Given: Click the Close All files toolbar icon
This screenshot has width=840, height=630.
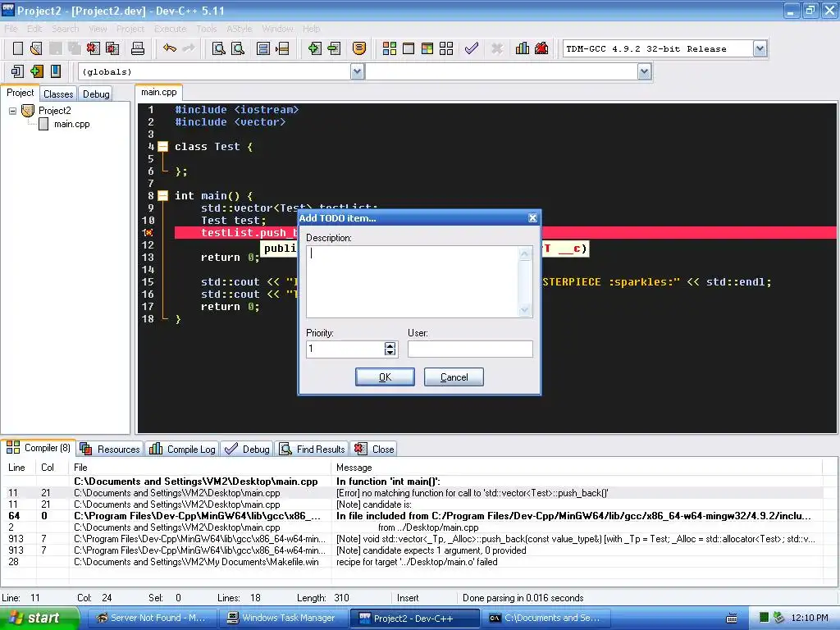Looking at the screenshot, I should pyautogui.click(x=112, y=48).
